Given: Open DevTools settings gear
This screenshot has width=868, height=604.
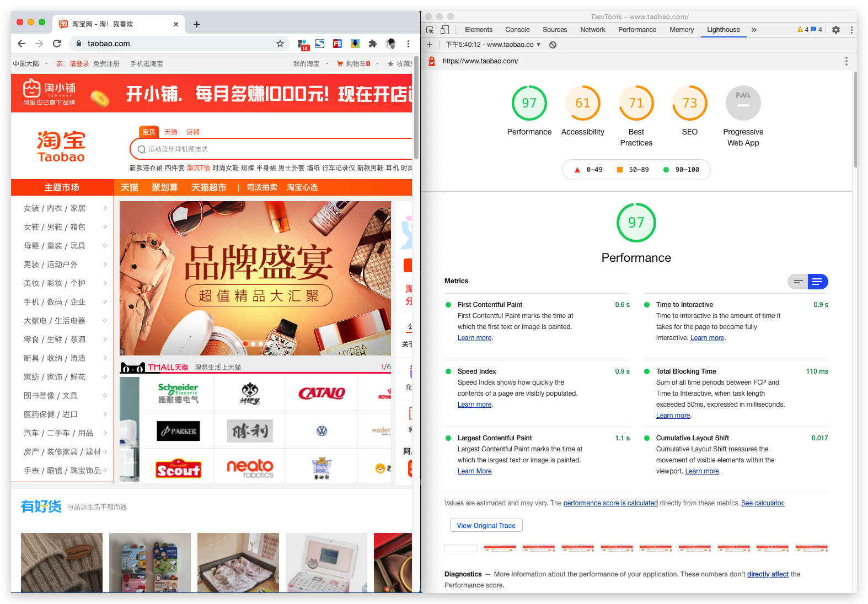Looking at the screenshot, I should pyautogui.click(x=836, y=30).
